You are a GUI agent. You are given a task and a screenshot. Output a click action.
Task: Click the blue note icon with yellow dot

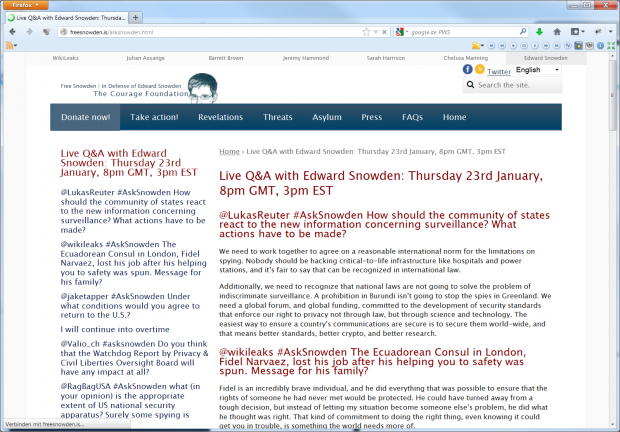point(578,45)
